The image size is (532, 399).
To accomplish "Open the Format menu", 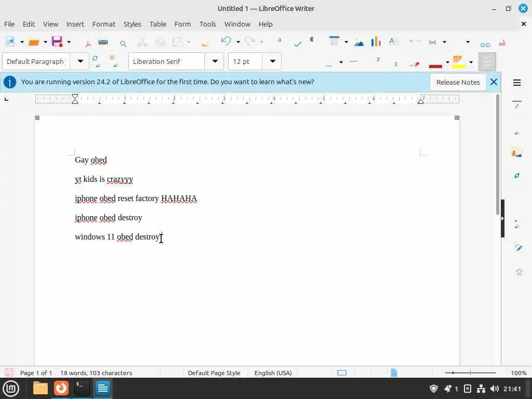I will [104, 24].
